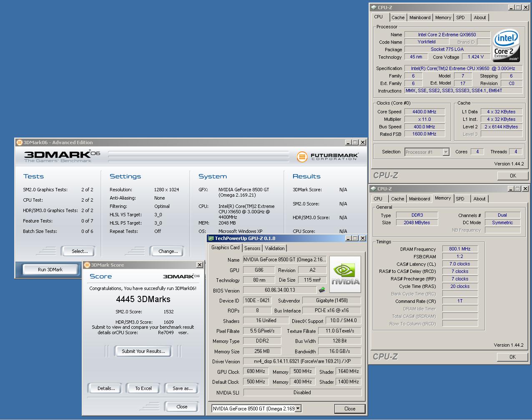Screen dimensions: 532x420
Task: Click the NVIDIA logo in GPU-Z
Action: tap(345, 274)
